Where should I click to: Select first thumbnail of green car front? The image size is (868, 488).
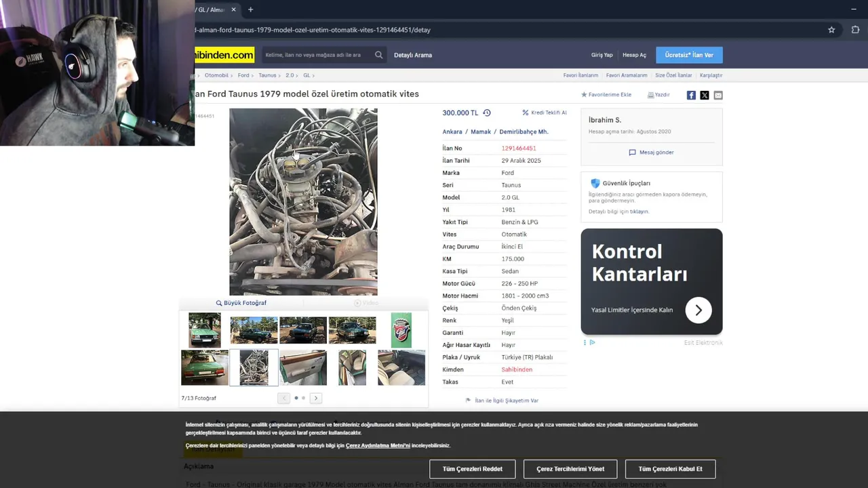tap(204, 330)
